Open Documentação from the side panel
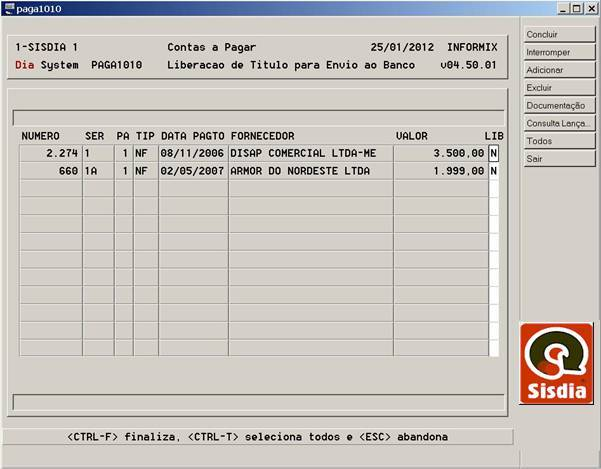Screen dimensions: 601x469 point(559,105)
